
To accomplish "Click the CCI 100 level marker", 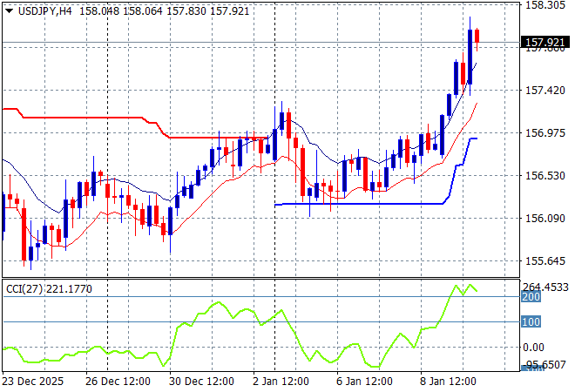I will pos(531,322).
